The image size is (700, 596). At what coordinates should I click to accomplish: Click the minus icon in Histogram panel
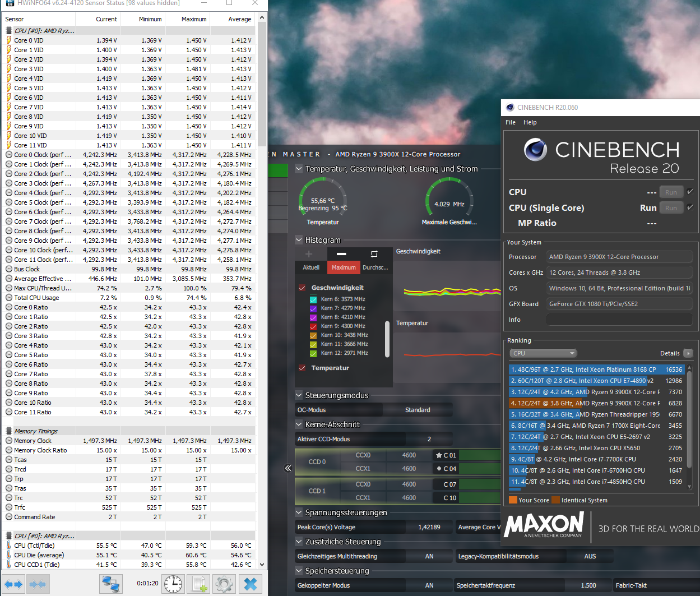(x=341, y=254)
